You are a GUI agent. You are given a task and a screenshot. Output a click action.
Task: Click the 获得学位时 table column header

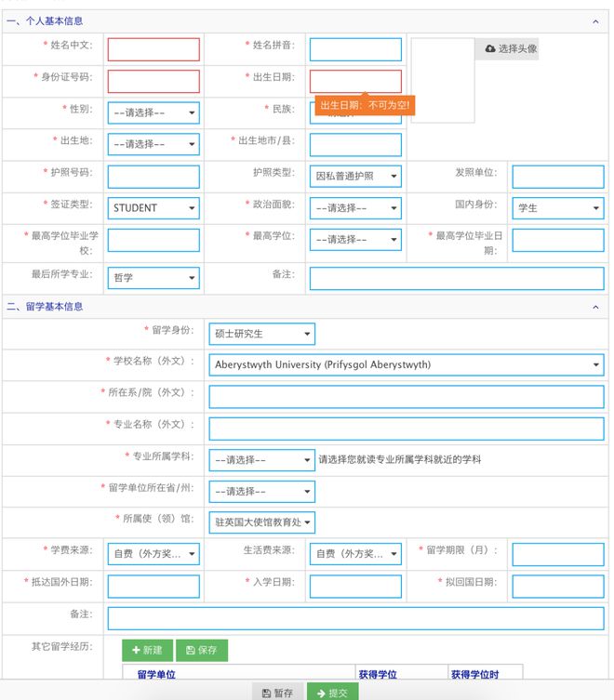coord(474,675)
